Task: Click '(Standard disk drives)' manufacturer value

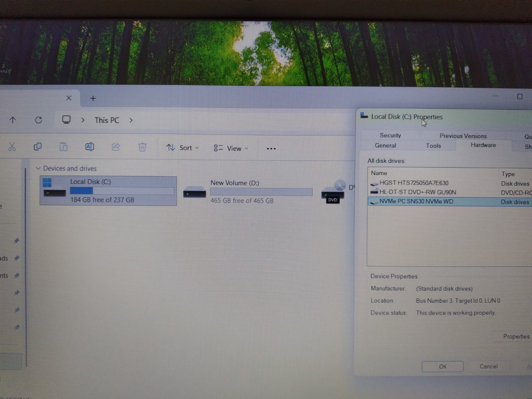Action: pos(444,289)
